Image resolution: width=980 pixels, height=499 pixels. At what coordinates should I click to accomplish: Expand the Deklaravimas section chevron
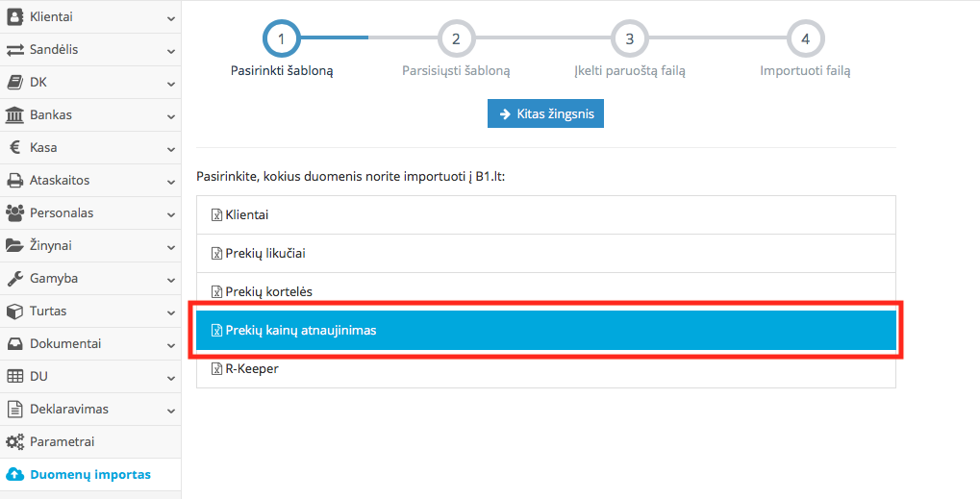(170, 410)
